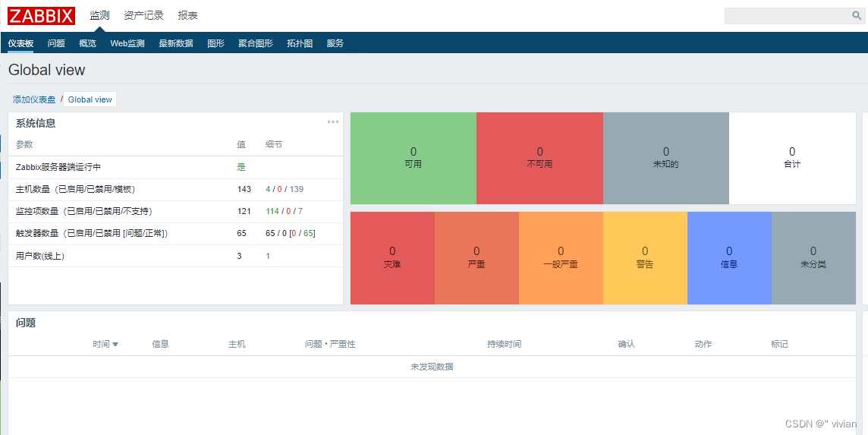Click the 添加仪表盘 breadcrumb link
Image resolution: width=868 pixels, height=435 pixels.
click(34, 99)
